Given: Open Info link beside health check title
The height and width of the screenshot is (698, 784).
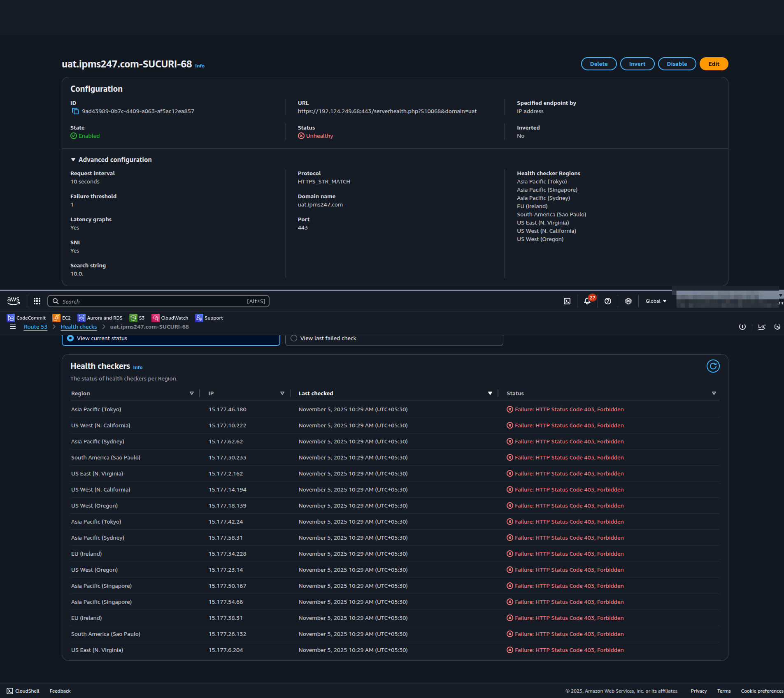Looking at the screenshot, I should tap(200, 66).
